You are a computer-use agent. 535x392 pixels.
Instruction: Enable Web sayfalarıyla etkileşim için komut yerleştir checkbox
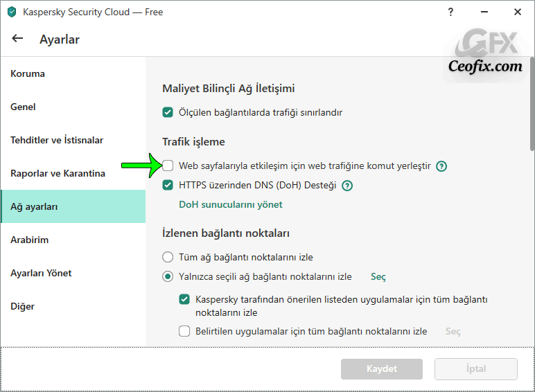point(168,166)
